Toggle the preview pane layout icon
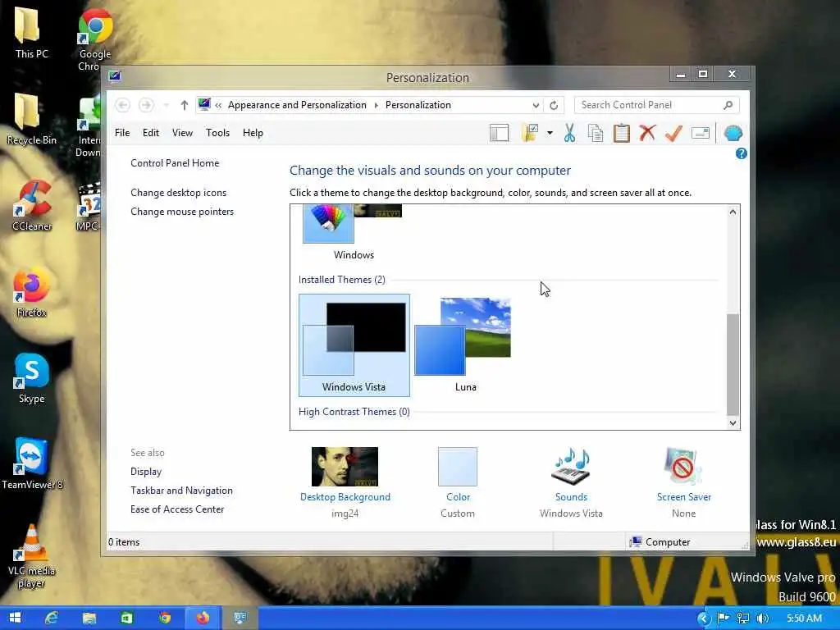 [x=500, y=133]
